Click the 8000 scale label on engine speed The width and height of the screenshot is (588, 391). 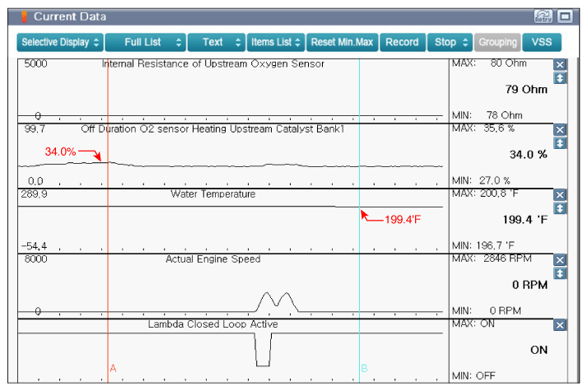click(35, 259)
